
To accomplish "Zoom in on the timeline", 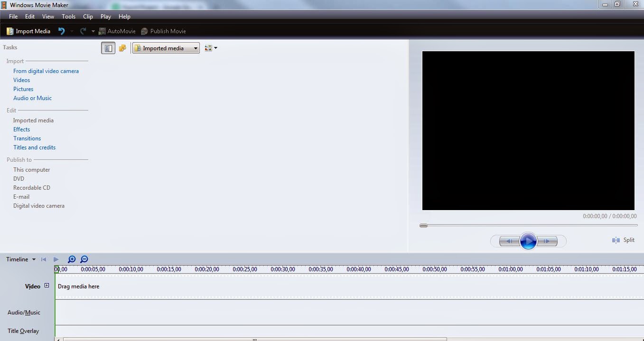I will tap(72, 259).
